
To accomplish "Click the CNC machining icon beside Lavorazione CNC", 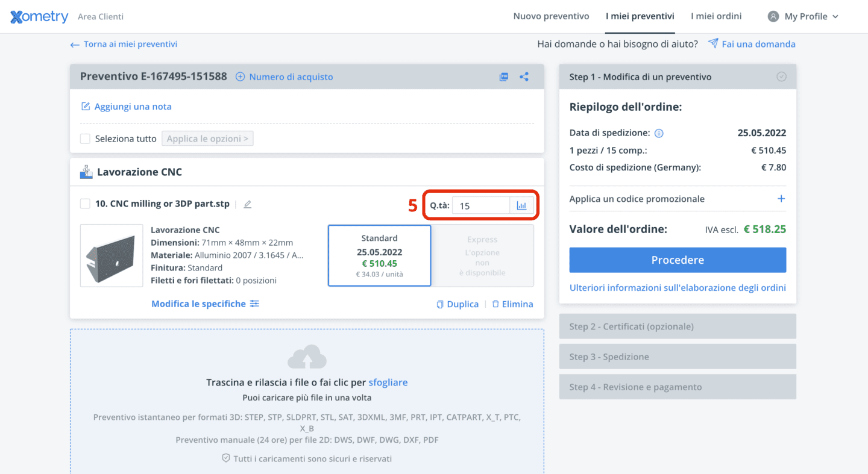I will [86, 172].
